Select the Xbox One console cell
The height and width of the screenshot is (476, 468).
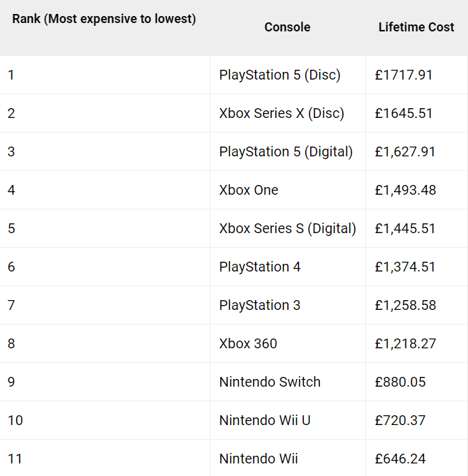(x=249, y=190)
